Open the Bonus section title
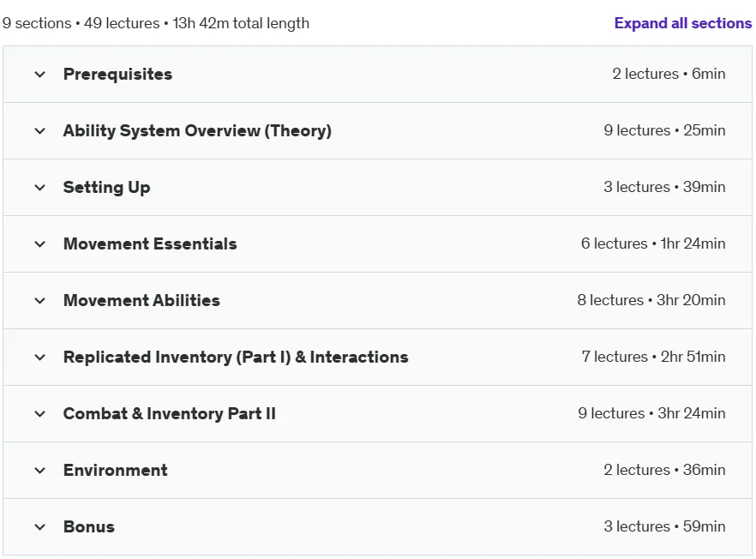This screenshot has width=756, height=559. click(89, 526)
